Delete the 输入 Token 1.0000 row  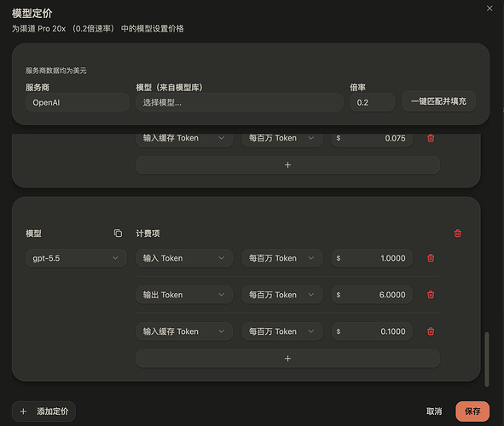pos(431,258)
